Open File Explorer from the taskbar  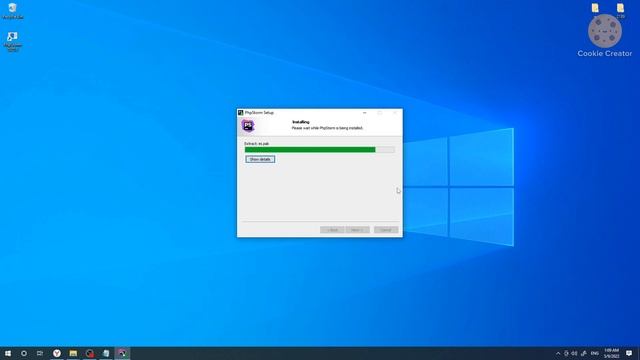[x=73, y=353]
